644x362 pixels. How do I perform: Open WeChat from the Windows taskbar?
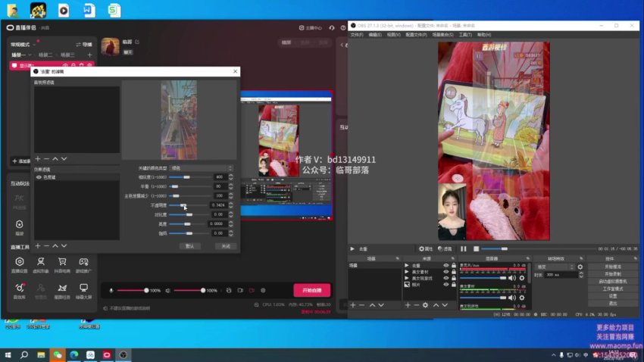58,354
